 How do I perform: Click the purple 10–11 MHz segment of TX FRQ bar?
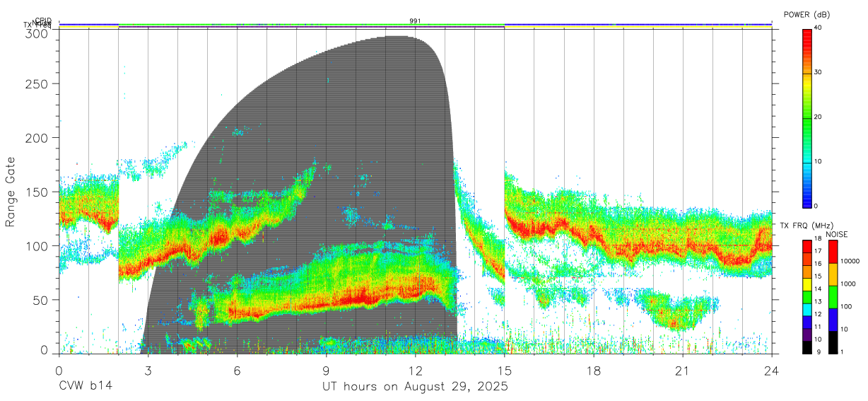click(807, 335)
